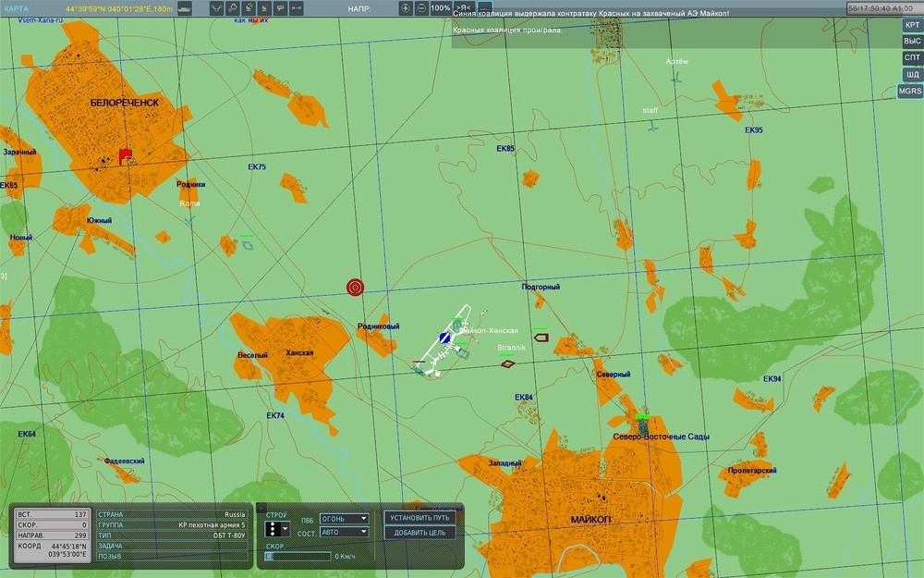Click the ВСТ. 137 altitude value
924x578 pixels.
pyautogui.click(x=53, y=514)
